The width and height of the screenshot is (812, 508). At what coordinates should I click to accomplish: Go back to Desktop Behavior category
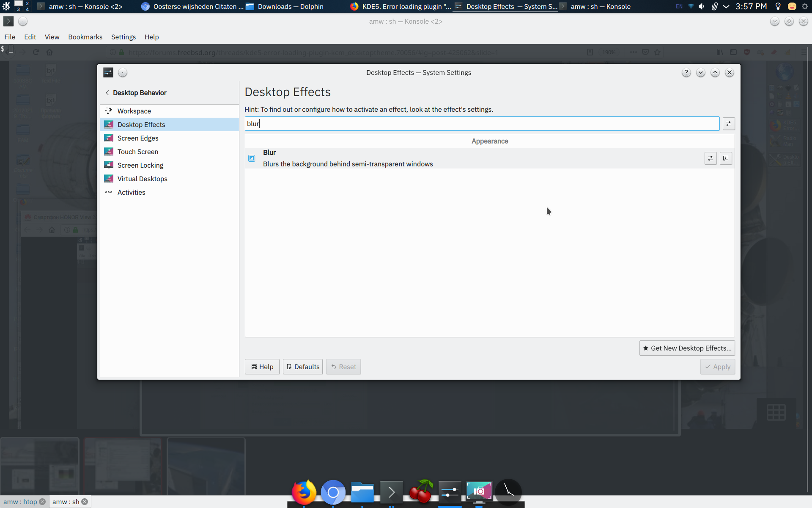[x=136, y=93]
